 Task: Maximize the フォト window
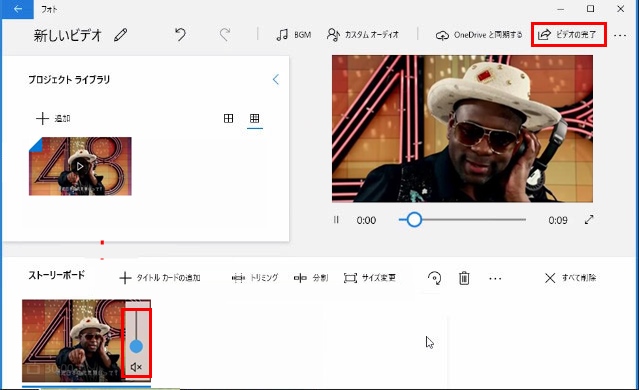tap(591, 9)
